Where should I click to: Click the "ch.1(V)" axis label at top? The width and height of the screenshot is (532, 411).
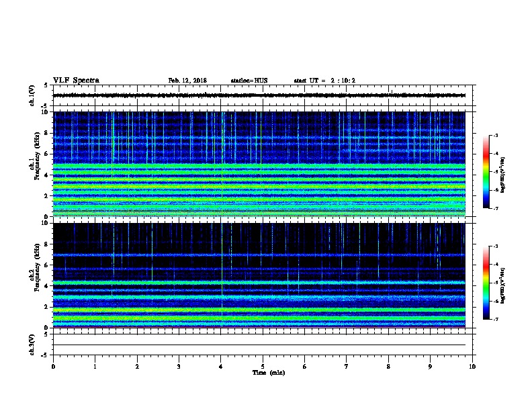pyautogui.click(x=32, y=95)
